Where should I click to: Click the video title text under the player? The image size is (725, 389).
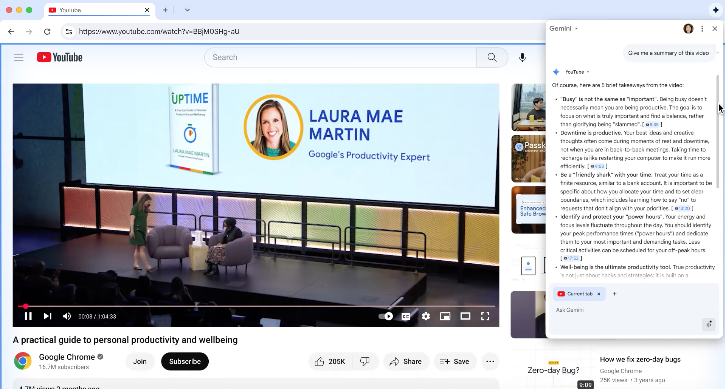point(125,340)
